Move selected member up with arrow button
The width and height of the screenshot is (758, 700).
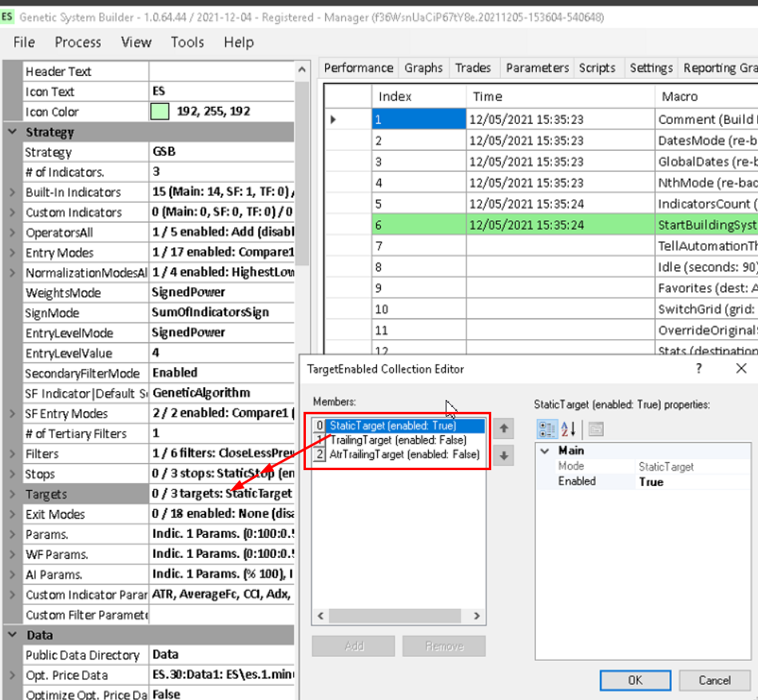pyautogui.click(x=503, y=429)
